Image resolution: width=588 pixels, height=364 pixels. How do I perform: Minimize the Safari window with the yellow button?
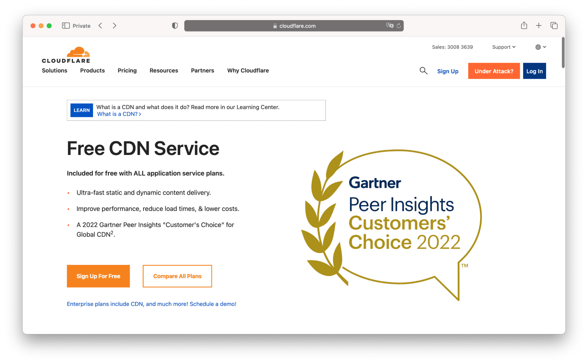click(x=41, y=26)
